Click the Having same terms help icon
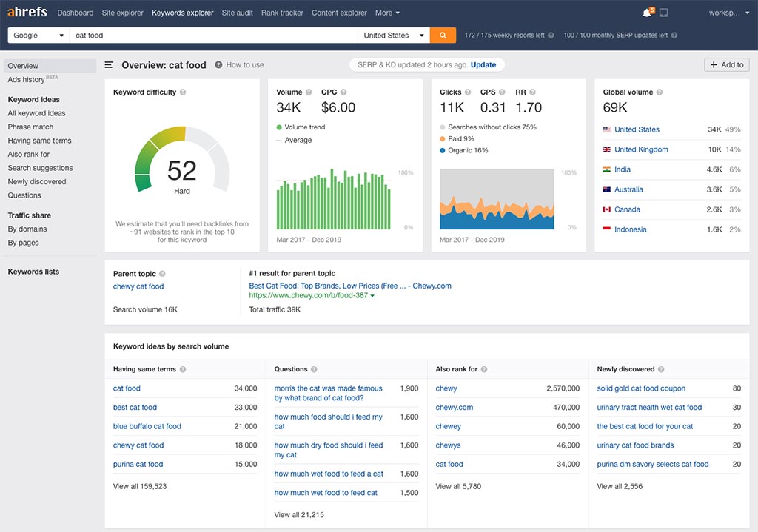Screen dimensions: 758x532 point(183,369)
